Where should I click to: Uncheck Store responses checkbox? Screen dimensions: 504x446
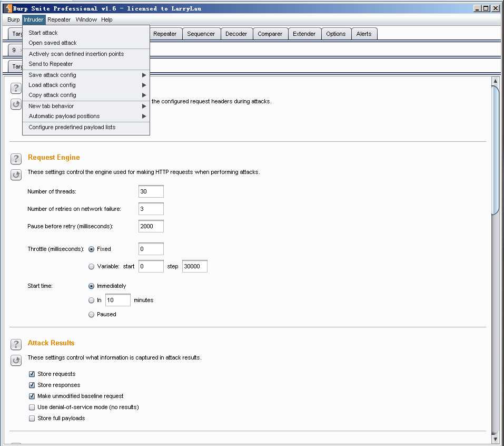(x=32, y=385)
